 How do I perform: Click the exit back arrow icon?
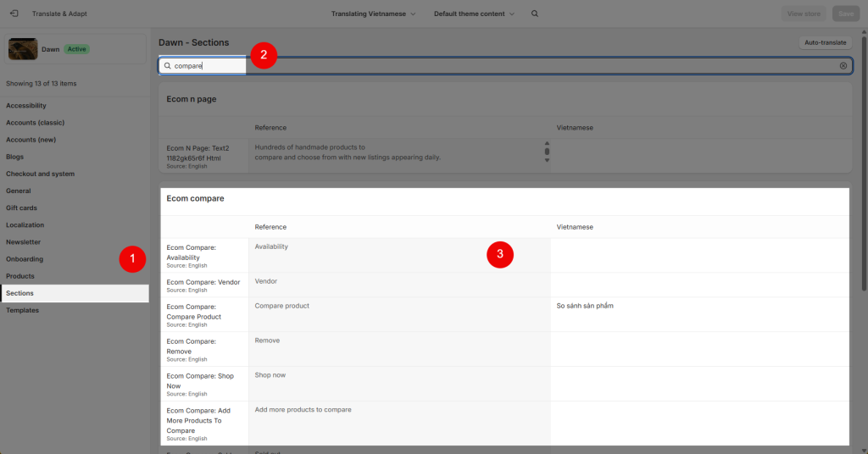14,14
